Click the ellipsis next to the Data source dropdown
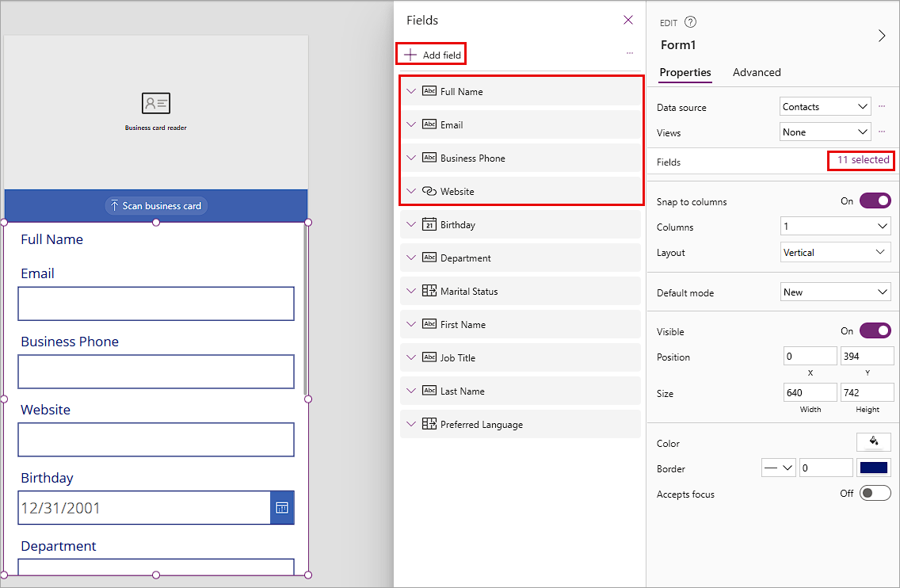Viewport: 900px width, 588px height. pyautogui.click(x=883, y=106)
